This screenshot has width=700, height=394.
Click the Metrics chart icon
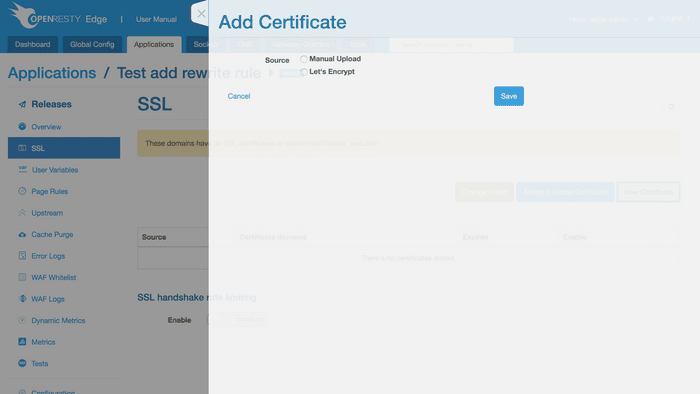point(22,342)
